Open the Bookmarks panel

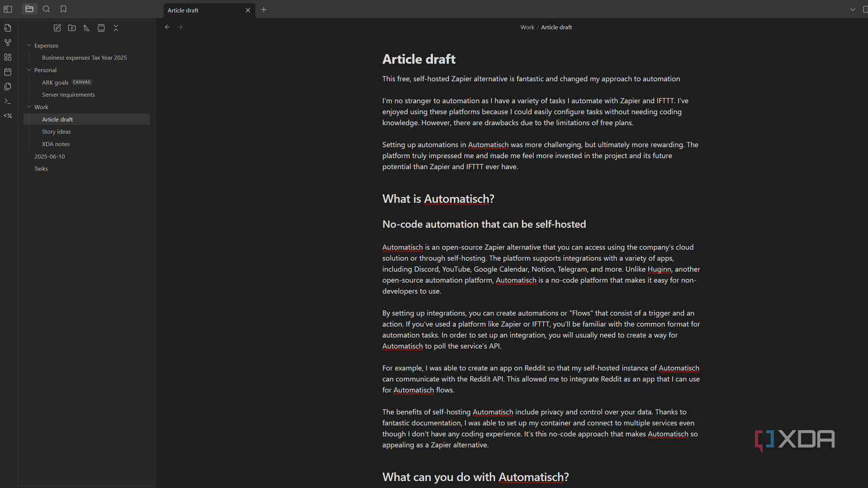[63, 9]
